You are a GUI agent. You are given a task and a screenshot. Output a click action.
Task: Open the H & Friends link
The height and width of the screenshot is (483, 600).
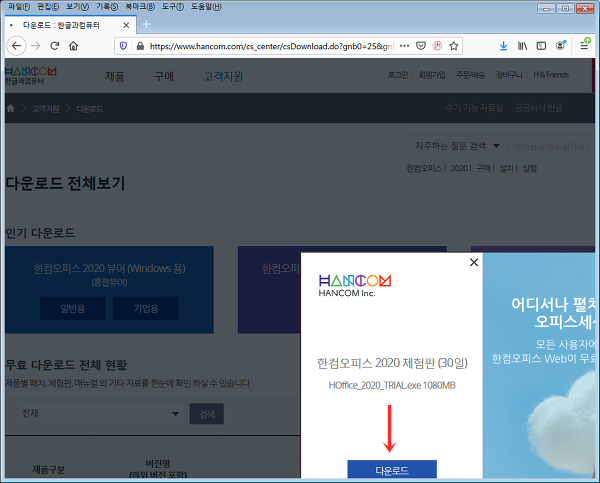pos(551,75)
